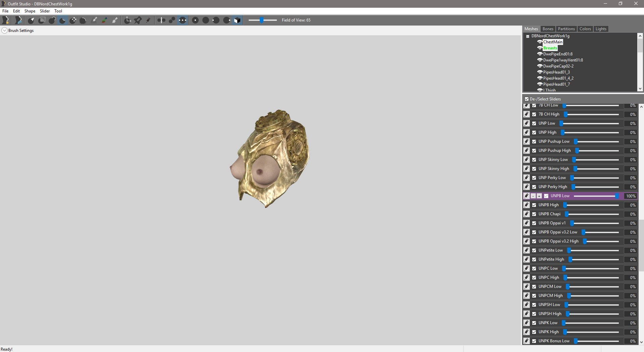
Task: Uncheck the De-/Select Sliders checkbox
Action: [527, 99]
